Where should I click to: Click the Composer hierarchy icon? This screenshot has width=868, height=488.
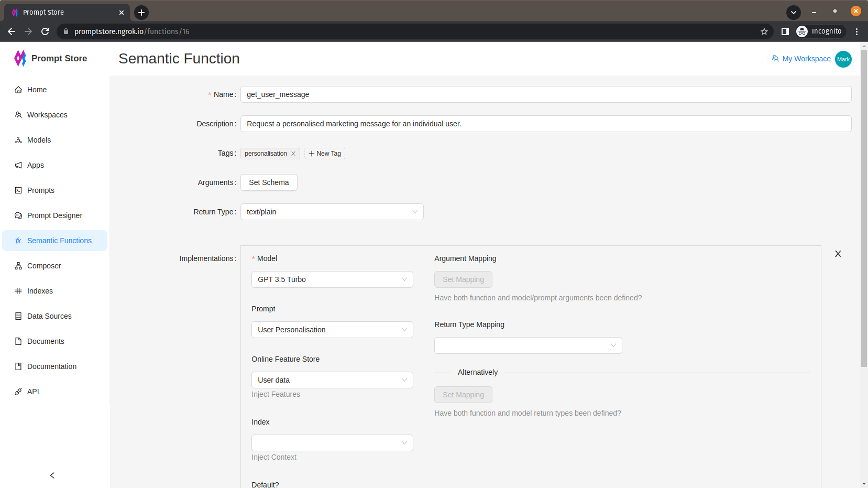[18, 266]
